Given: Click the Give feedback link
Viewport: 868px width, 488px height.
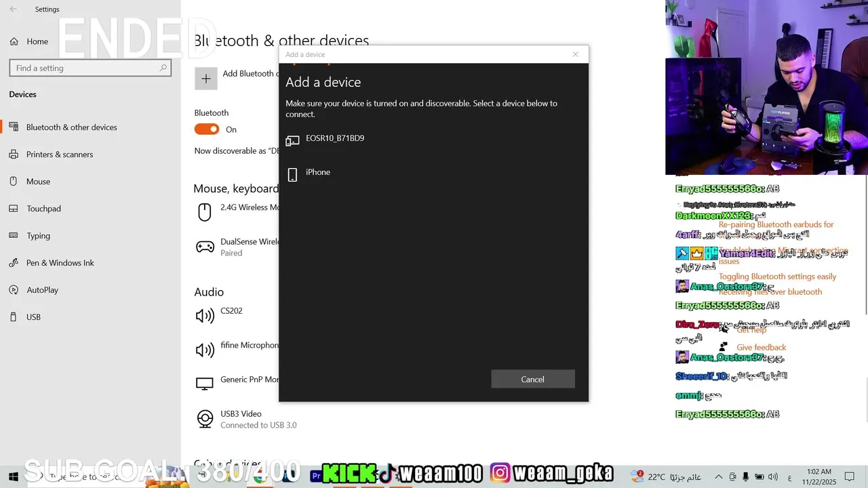Looking at the screenshot, I should point(762,347).
